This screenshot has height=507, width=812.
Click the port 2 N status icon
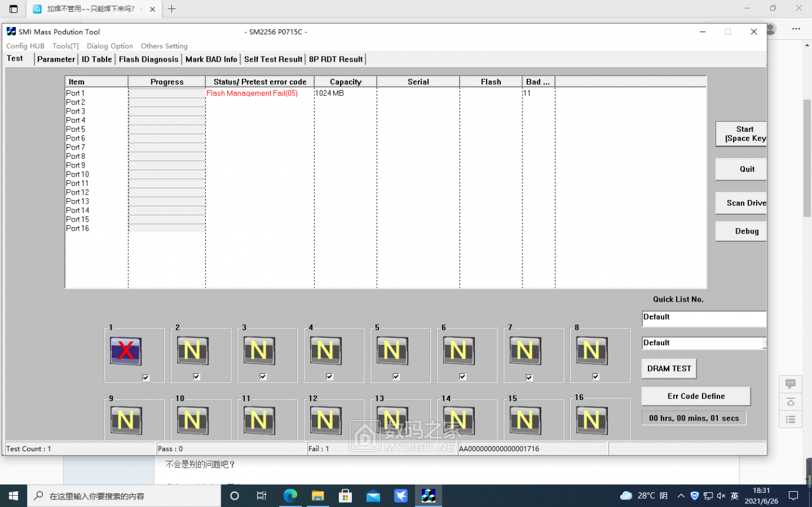pos(192,351)
